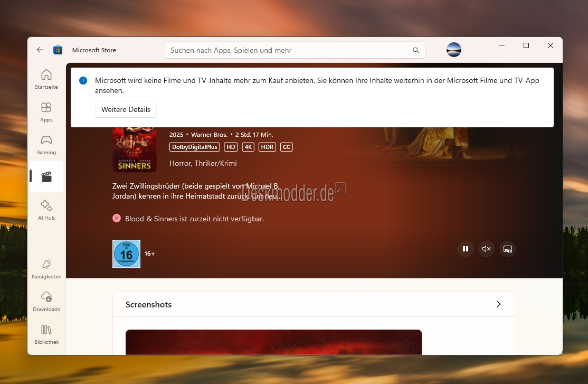Viewport: 588px width, 384px height.
Task: Click the Warner Bros. studio text
Action: tap(209, 135)
